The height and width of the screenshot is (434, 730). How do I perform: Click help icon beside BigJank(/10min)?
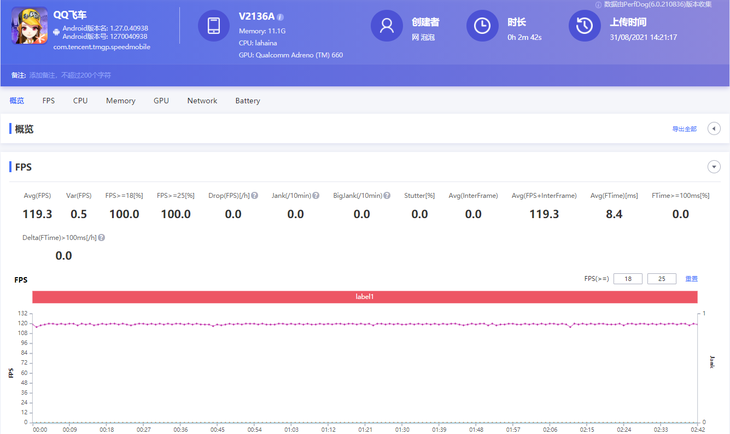[x=387, y=196]
